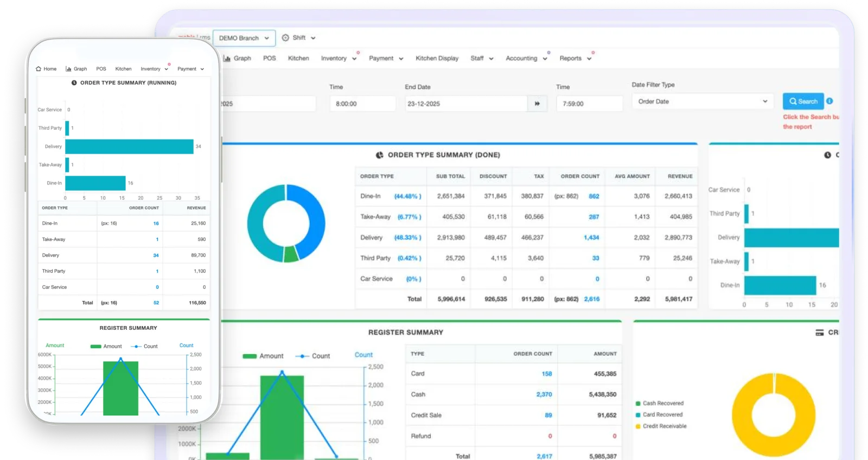The image size is (868, 460).
Task: Click the credit card icon in right panel header
Action: click(x=820, y=333)
